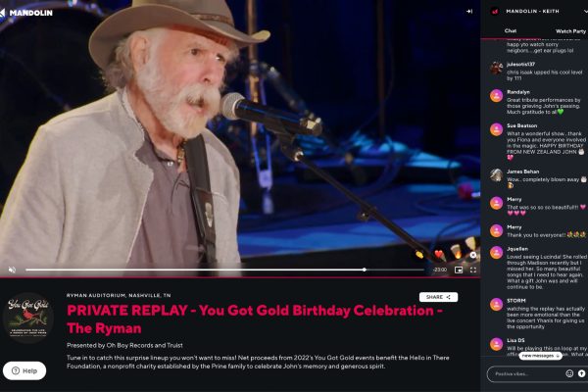The width and height of the screenshot is (588, 392).
Task: Mute the video volume
Action: 12,269
